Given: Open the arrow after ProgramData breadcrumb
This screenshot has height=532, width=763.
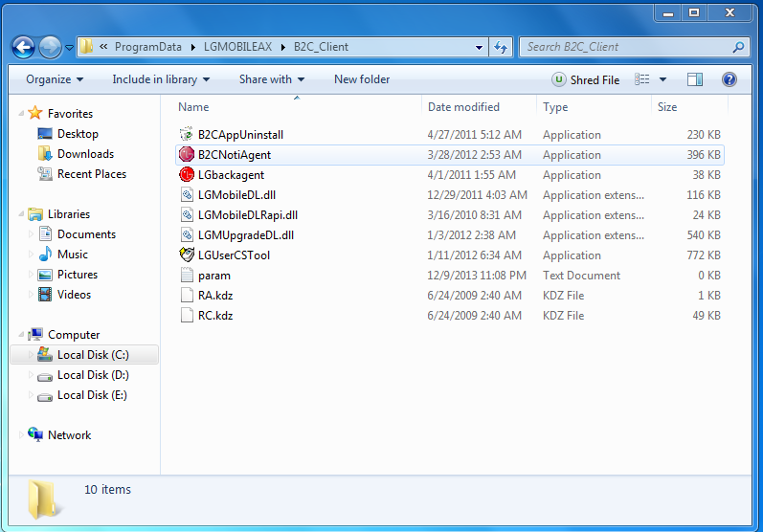Looking at the screenshot, I should [193, 47].
